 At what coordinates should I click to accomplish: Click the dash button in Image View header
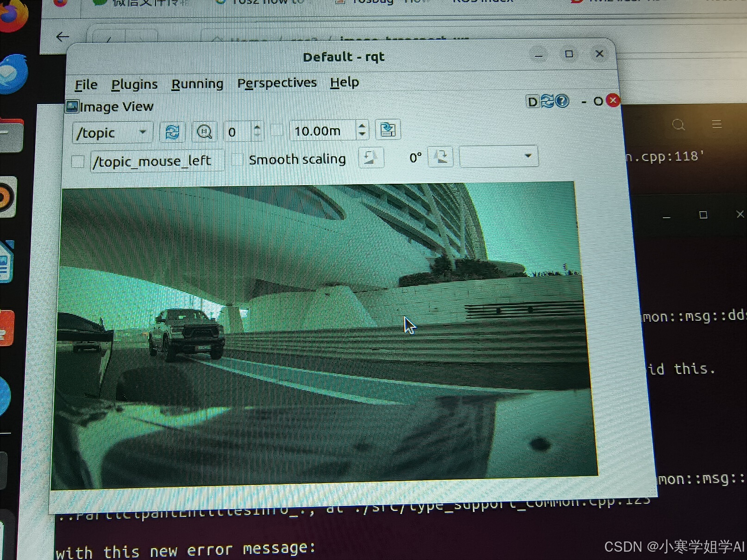click(x=584, y=101)
